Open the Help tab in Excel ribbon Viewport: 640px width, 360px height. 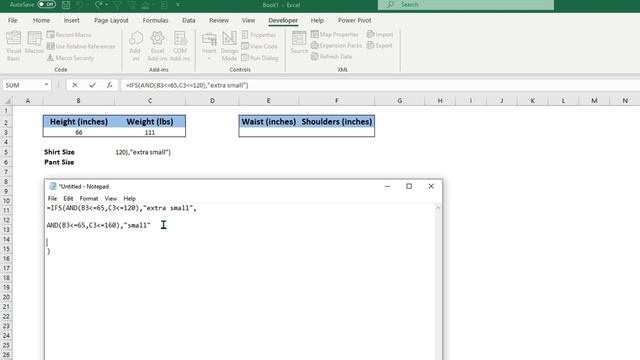tap(317, 20)
